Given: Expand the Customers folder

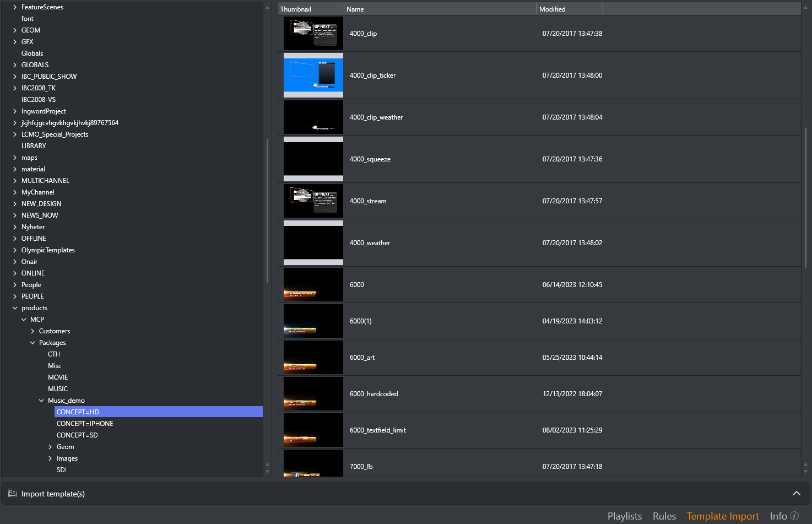Looking at the screenshot, I should tap(33, 331).
